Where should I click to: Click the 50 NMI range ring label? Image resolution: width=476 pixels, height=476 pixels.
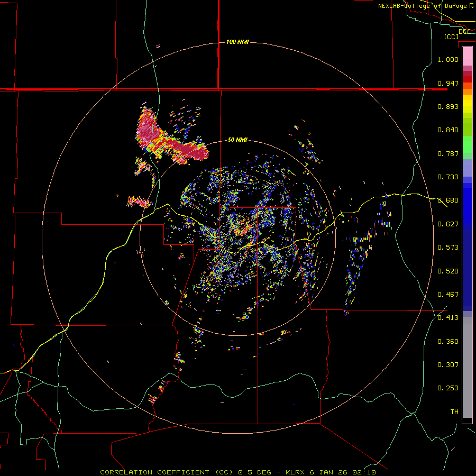237,140
